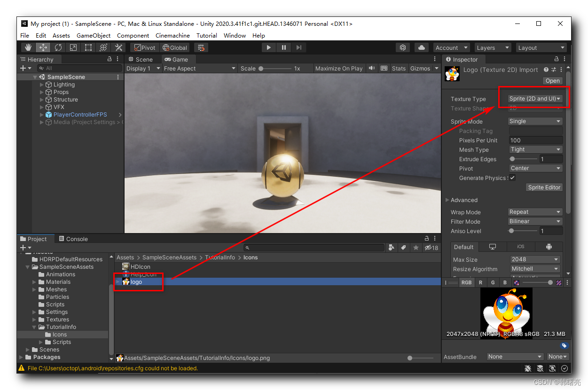The width and height of the screenshot is (588, 390).
Task: Change Wrap Mode via its dropdown
Action: (534, 211)
